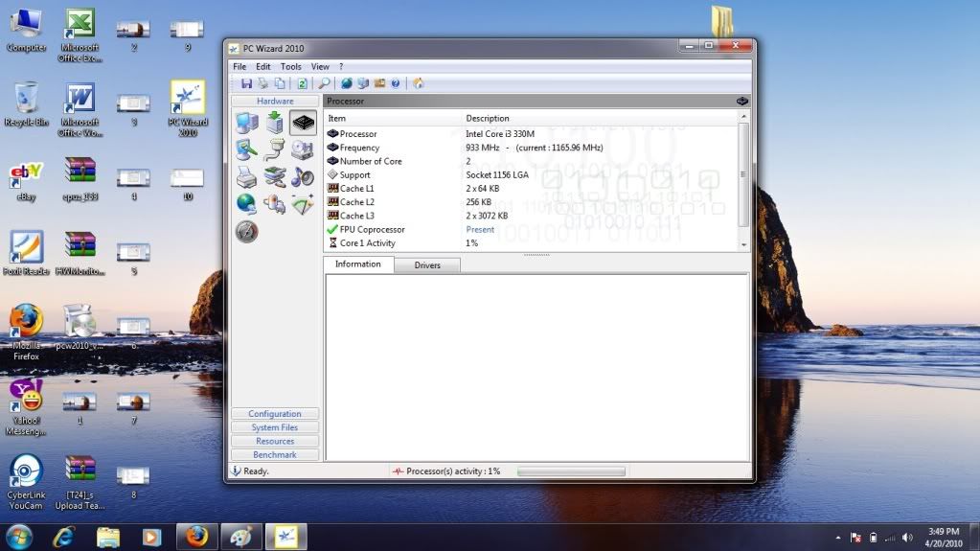The height and width of the screenshot is (551, 980).
Task: Select the Network globe icon in Hardware panel
Action: [247, 204]
